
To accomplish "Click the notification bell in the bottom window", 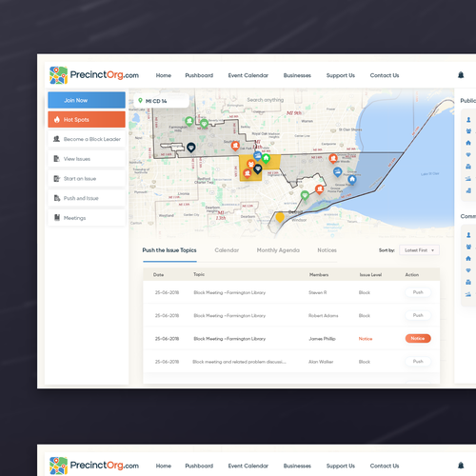I will pyautogui.click(x=461, y=466).
